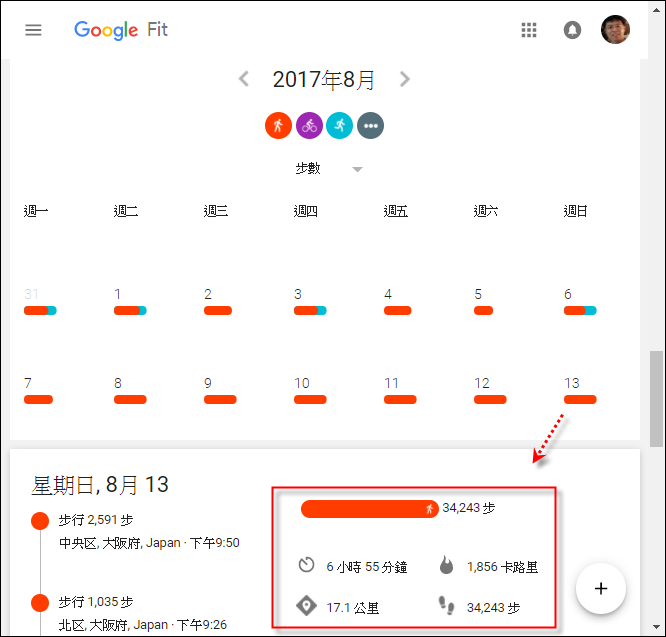This screenshot has width=666, height=637.
Task: Click the 1,856 卡路里 calories text
Action: [x=502, y=567]
